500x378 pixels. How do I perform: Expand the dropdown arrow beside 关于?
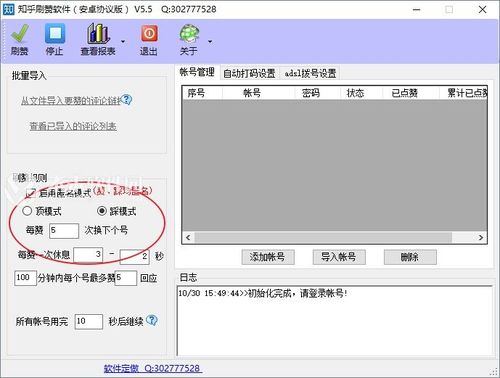click(210, 41)
